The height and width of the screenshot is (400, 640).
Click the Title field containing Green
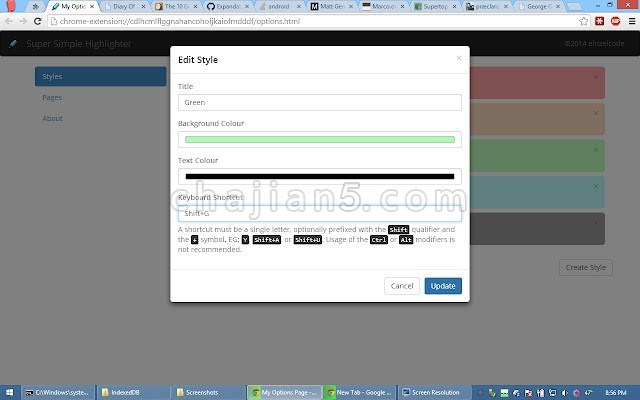[319, 102]
